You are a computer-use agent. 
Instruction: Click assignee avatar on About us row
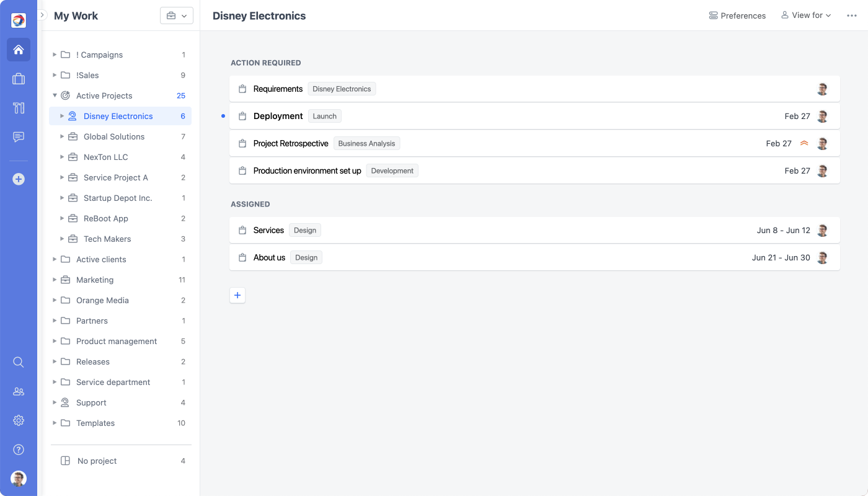coord(823,257)
